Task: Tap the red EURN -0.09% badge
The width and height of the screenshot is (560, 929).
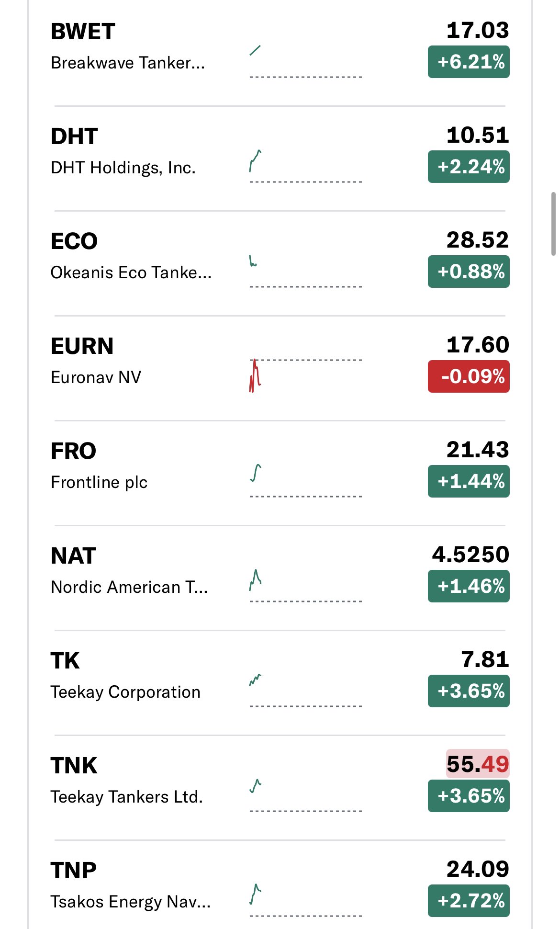Action: click(x=469, y=376)
